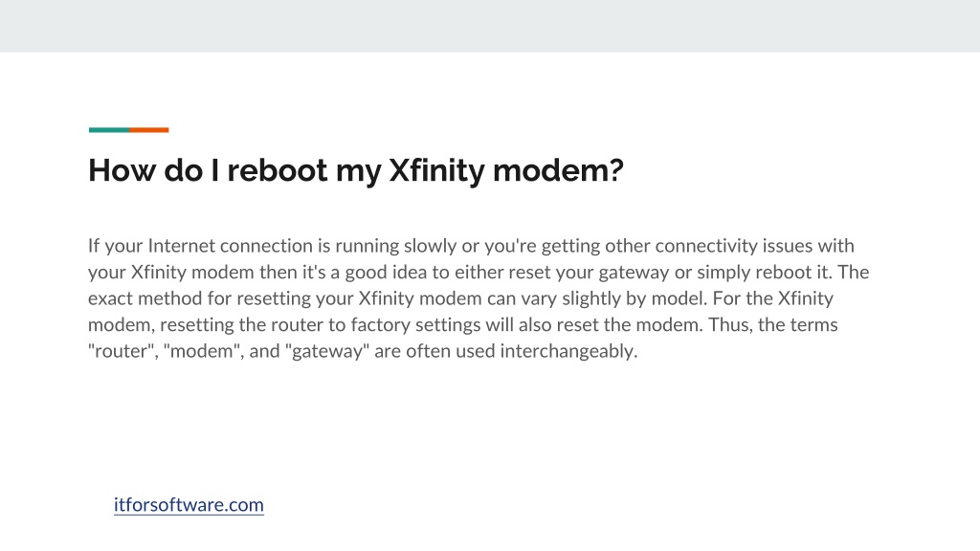Click the orange segment of the accent bar
Image resolution: width=980 pixels, height=551 pixels.
pos(149,130)
